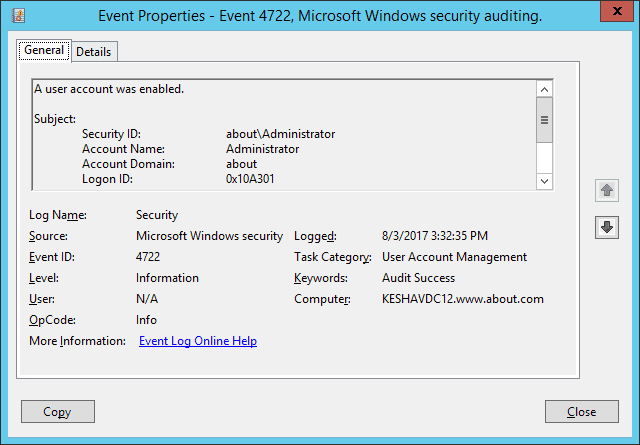Click the "A user account was enabled" text
The width and height of the screenshot is (640, 445).
[109, 89]
